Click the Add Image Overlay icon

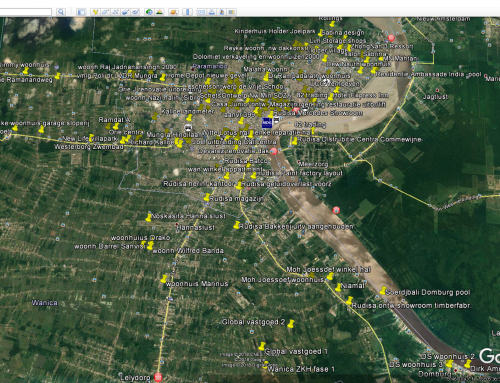coord(125,12)
